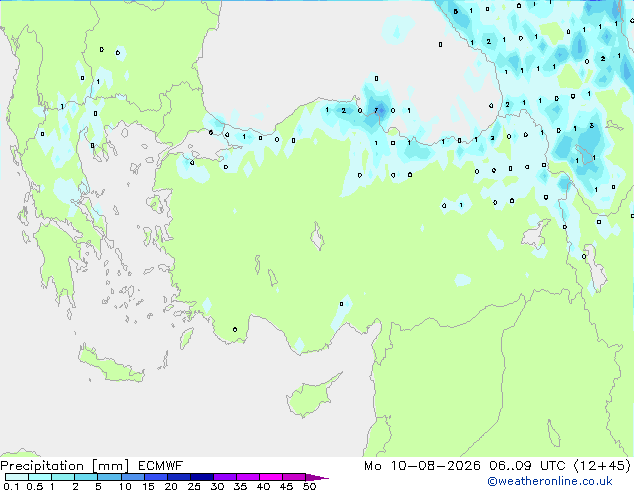Click the "10" legend scale label
This screenshot has height=490, width=634.
(125, 486)
